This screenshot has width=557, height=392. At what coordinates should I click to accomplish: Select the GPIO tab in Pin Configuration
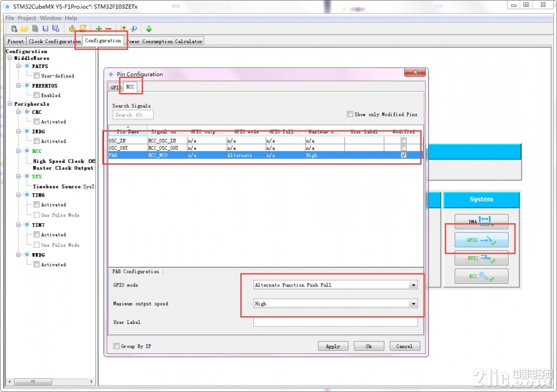[x=114, y=87]
